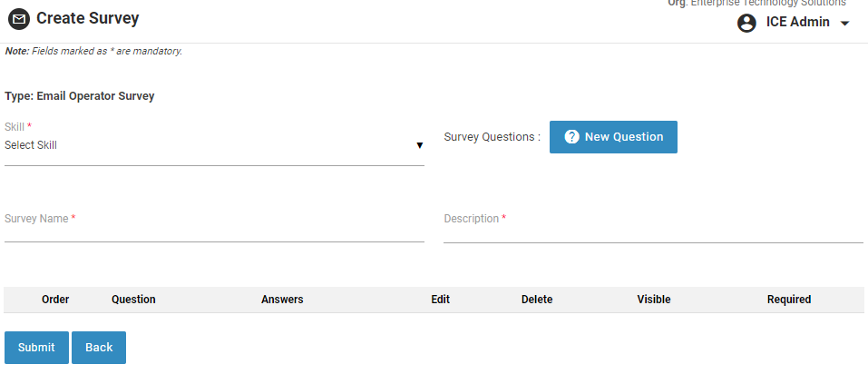Click the question mark icon on New Question
Viewport: 868px width, 384px height.
571,137
